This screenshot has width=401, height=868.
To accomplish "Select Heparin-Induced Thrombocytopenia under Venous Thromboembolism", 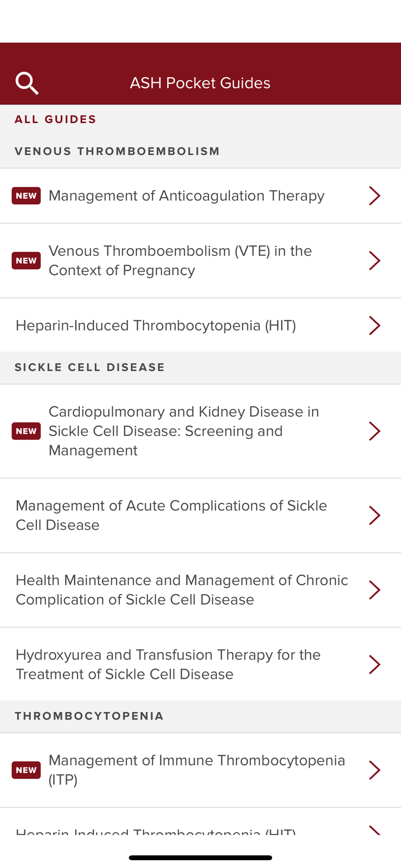I will [x=156, y=325].
